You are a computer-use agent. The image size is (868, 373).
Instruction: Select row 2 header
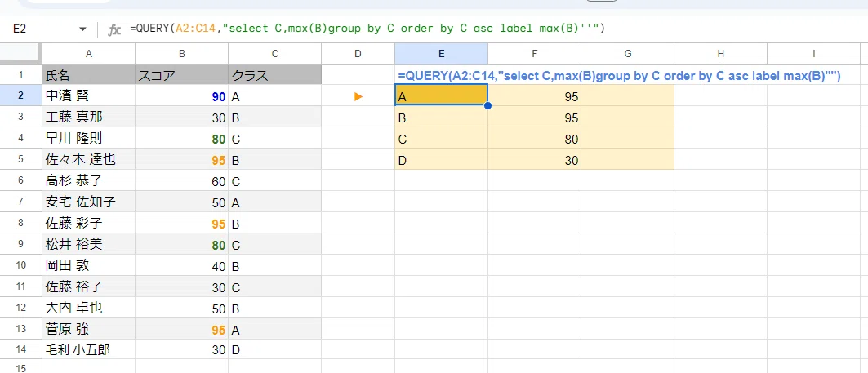click(21, 96)
